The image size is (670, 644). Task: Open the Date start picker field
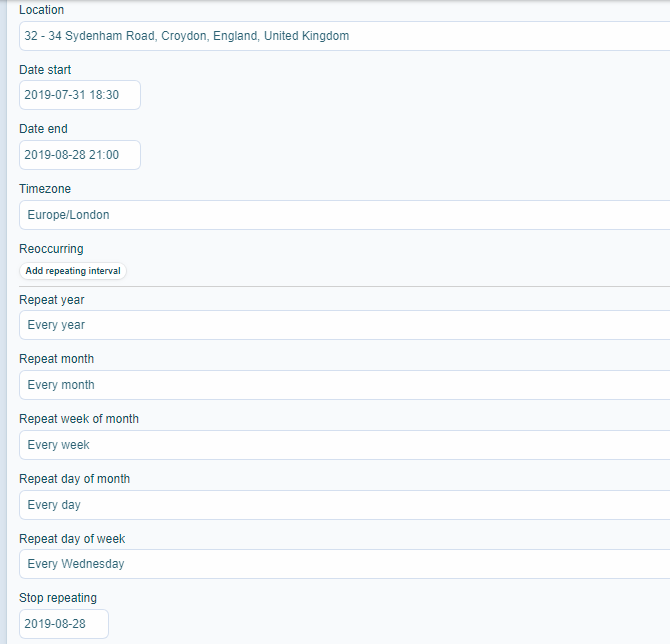coord(80,95)
